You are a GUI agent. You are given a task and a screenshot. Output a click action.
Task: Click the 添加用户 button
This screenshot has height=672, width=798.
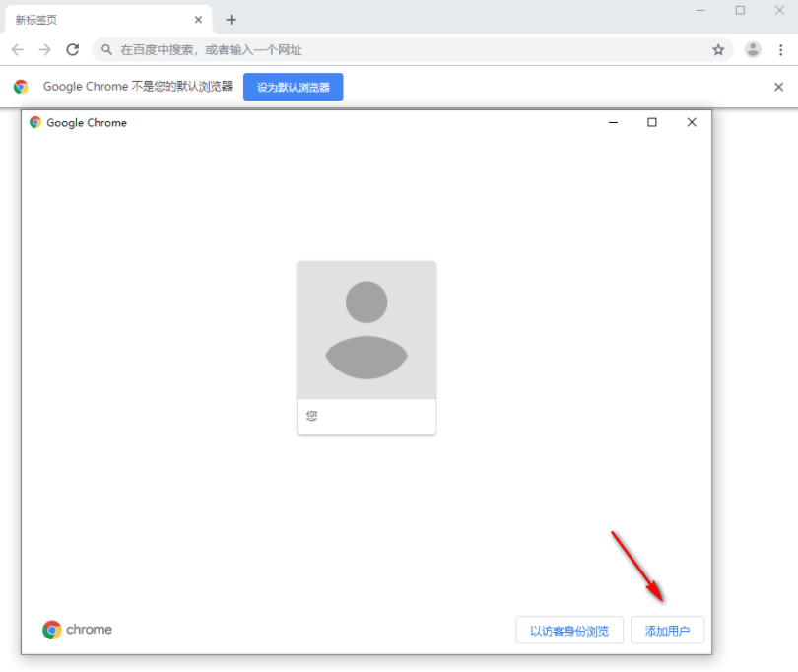(667, 631)
